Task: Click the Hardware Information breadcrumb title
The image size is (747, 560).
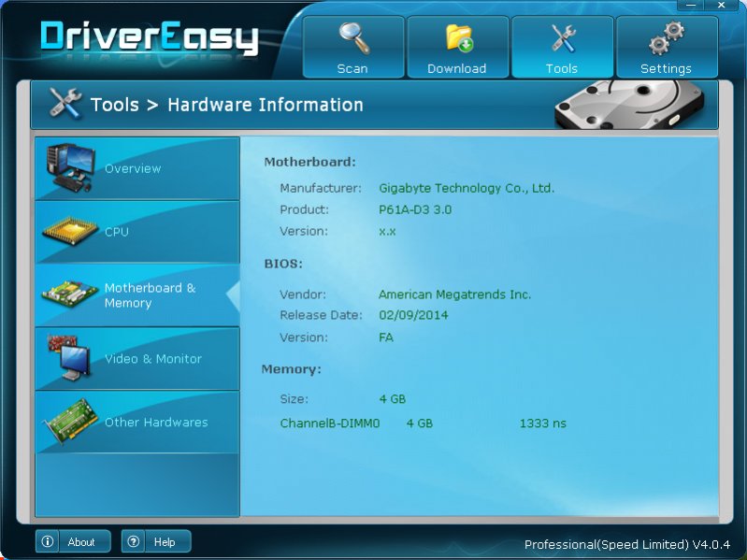Action: click(266, 105)
